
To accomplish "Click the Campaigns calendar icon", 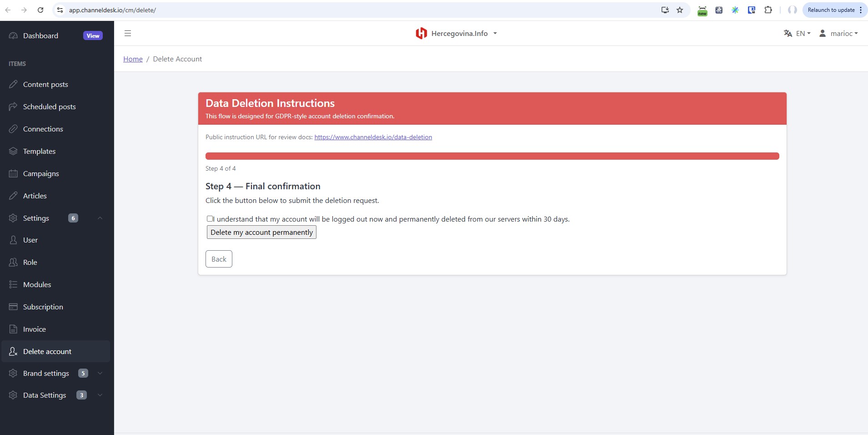I will coord(13,173).
